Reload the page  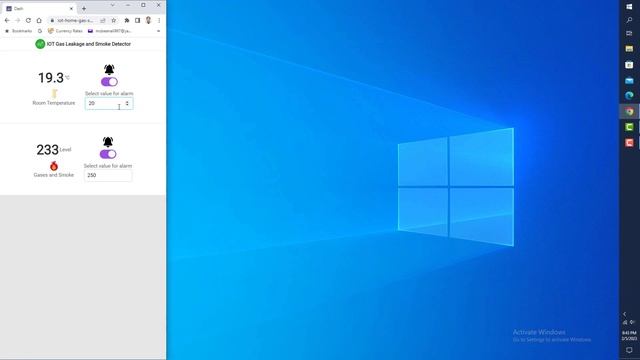point(28,20)
